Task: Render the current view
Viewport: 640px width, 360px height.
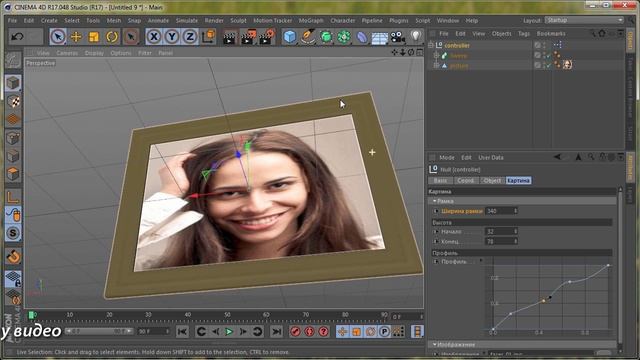Action: click(230, 37)
